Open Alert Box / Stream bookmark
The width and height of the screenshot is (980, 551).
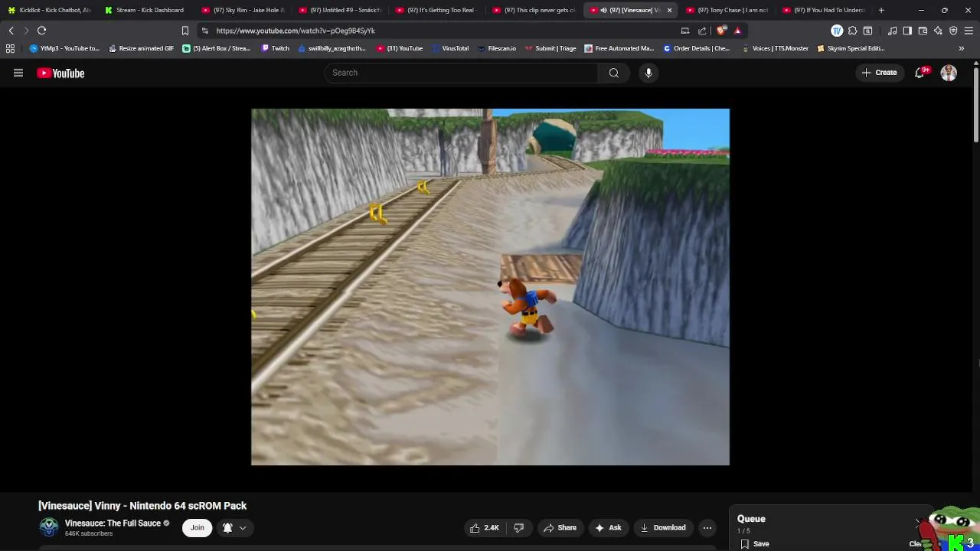pos(216,48)
